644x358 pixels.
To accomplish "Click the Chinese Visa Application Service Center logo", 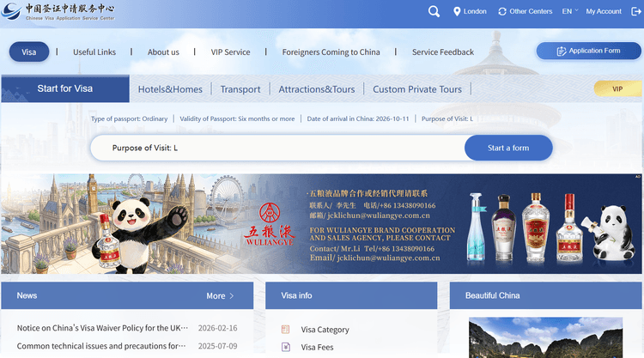I will 58,11.
